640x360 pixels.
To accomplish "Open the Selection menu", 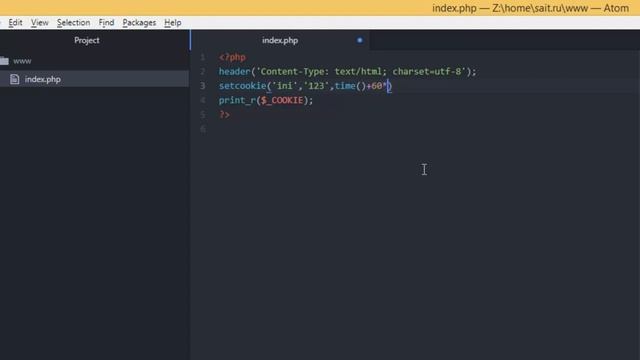I will [x=73, y=23].
